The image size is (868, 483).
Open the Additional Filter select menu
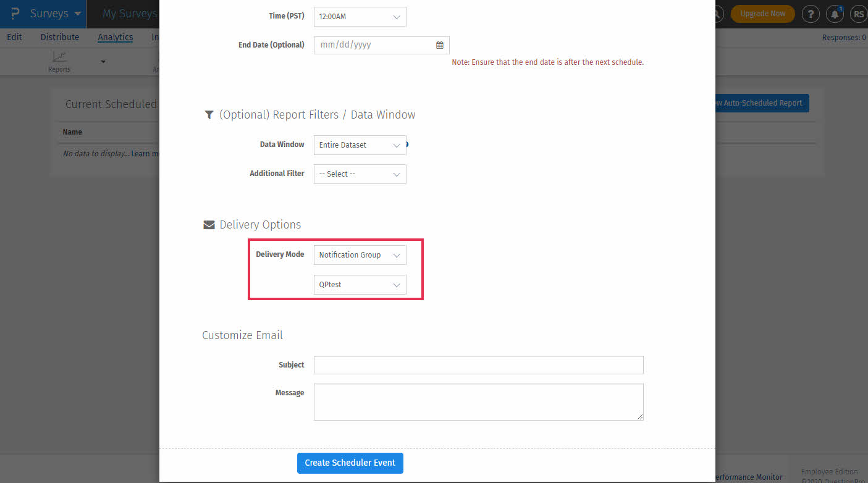click(x=359, y=174)
